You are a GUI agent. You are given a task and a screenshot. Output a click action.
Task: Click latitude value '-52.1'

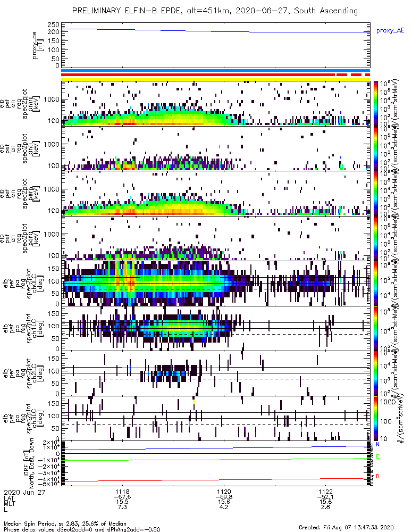point(325,497)
